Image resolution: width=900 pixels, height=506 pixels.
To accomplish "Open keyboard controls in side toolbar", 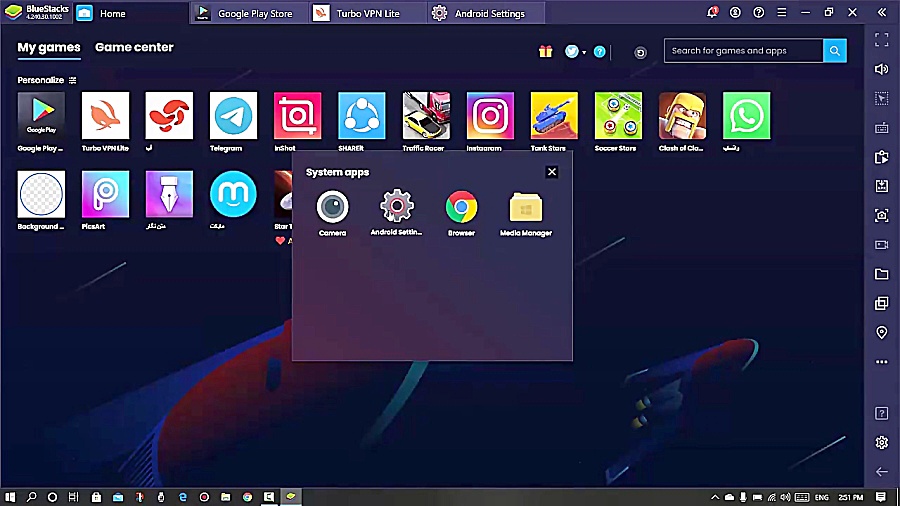I will [882, 127].
